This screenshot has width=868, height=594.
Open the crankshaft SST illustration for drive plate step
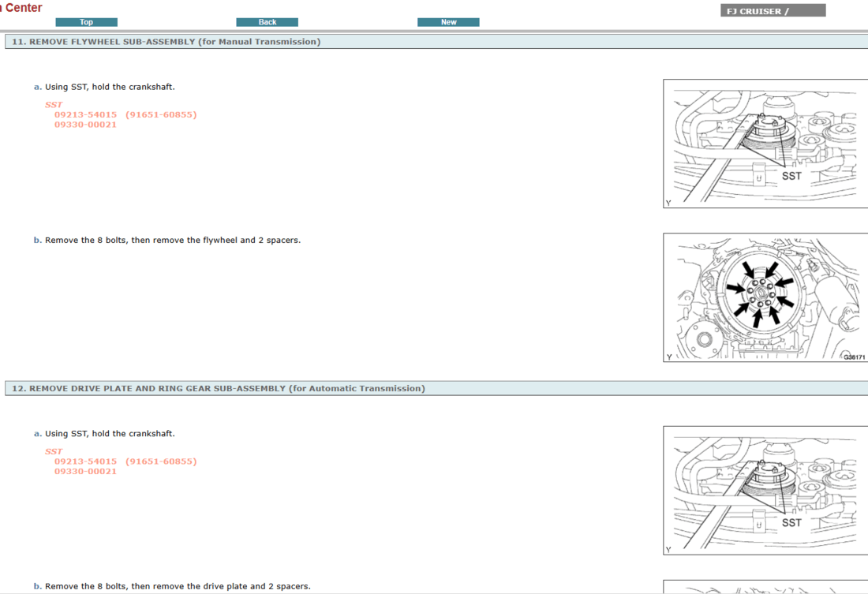(764, 490)
